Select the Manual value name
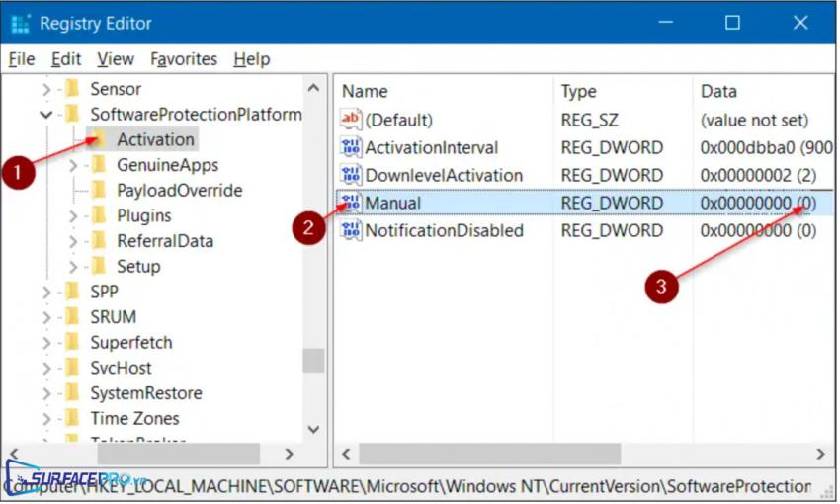The height and width of the screenshot is (504, 840). [x=392, y=203]
